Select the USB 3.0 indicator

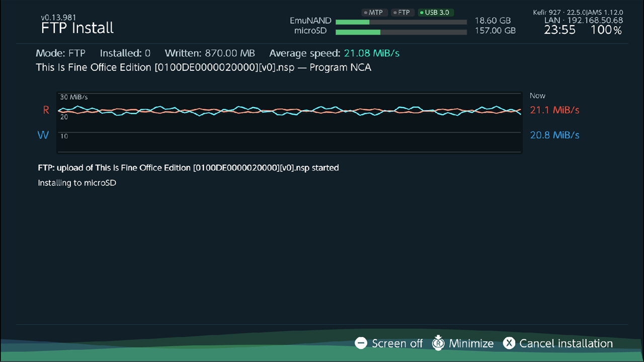[x=436, y=13]
